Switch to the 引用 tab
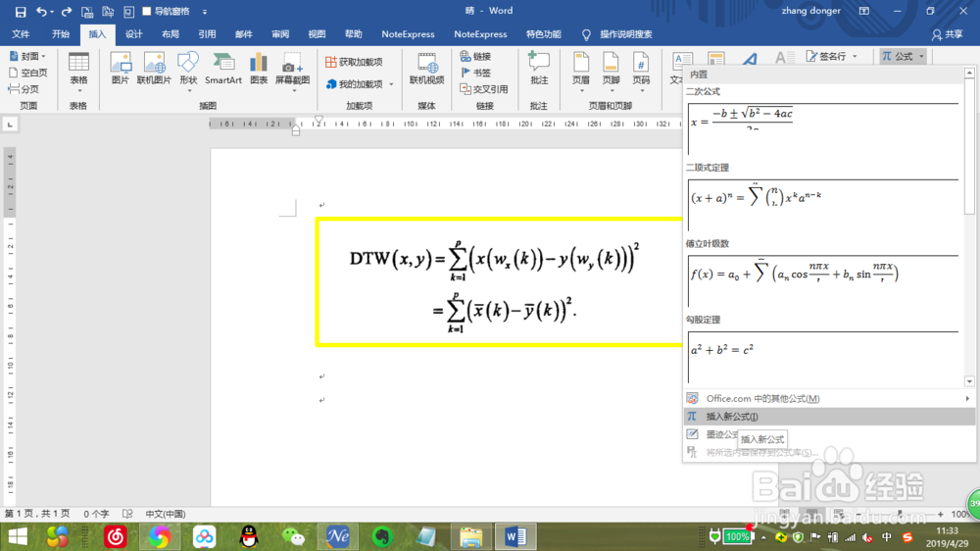Image resolution: width=980 pixels, height=551 pixels. pyautogui.click(x=207, y=34)
